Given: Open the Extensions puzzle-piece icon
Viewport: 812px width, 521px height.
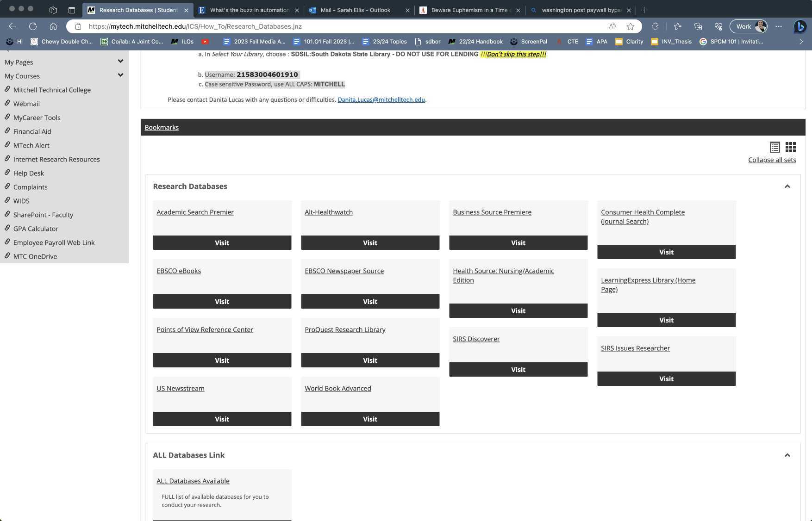Looking at the screenshot, I should [x=655, y=26].
